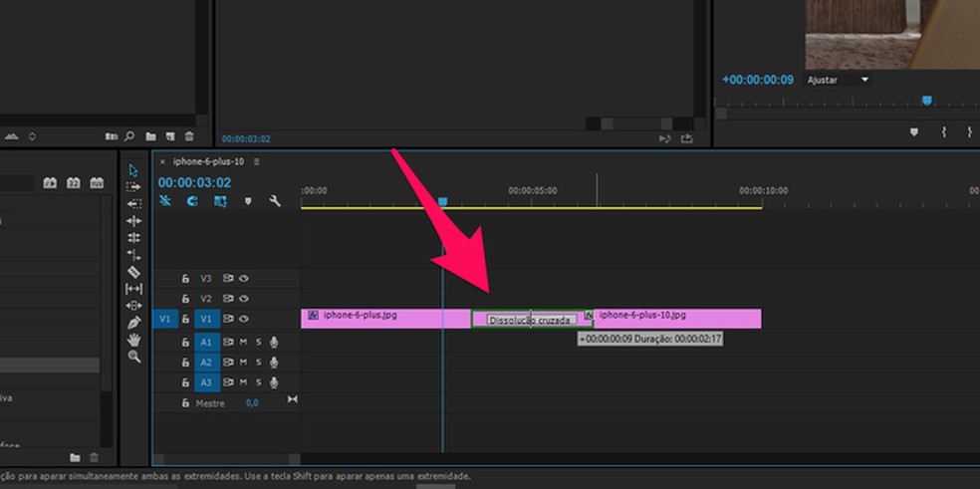Toggle lock on track V1
This screenshot has width=980, height=489.
coord(185,319)
